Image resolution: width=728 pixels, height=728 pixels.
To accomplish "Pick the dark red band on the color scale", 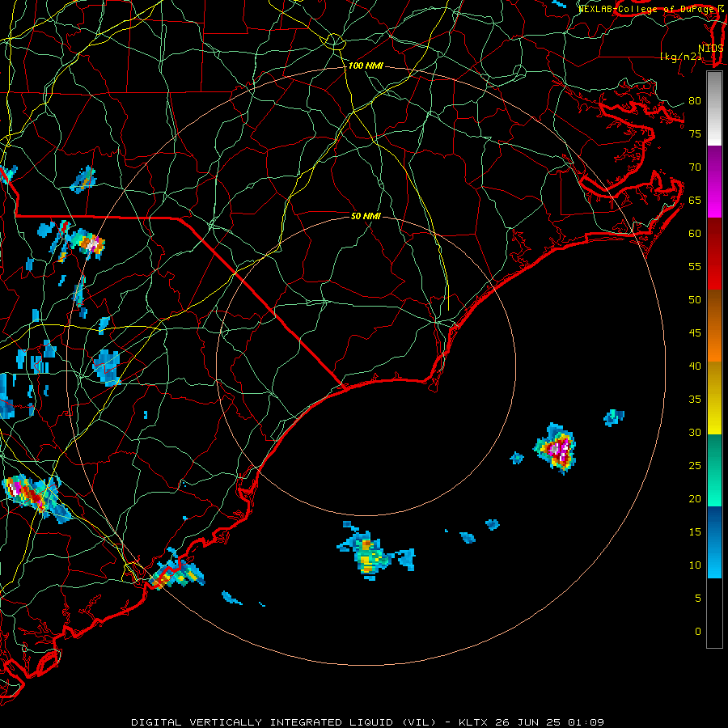I will 714,253.
